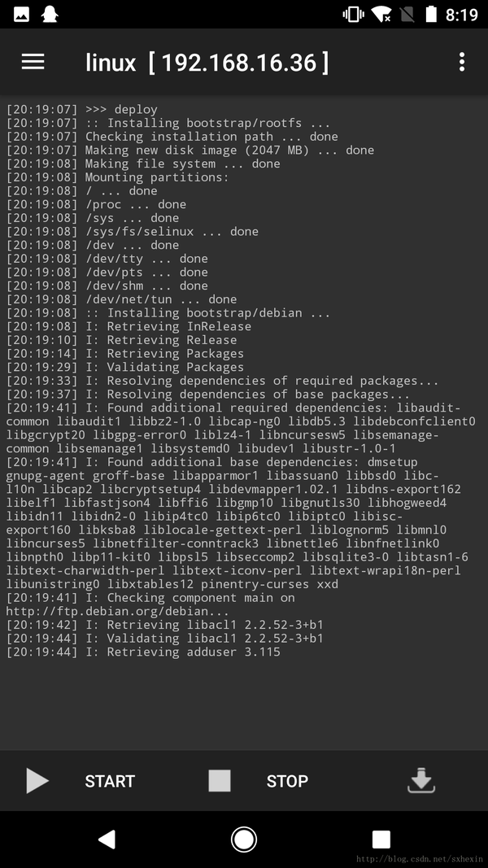This screenshot has width=488, height=868.
Task: Tap the QQ penguin notification icon
Action: 50,15
